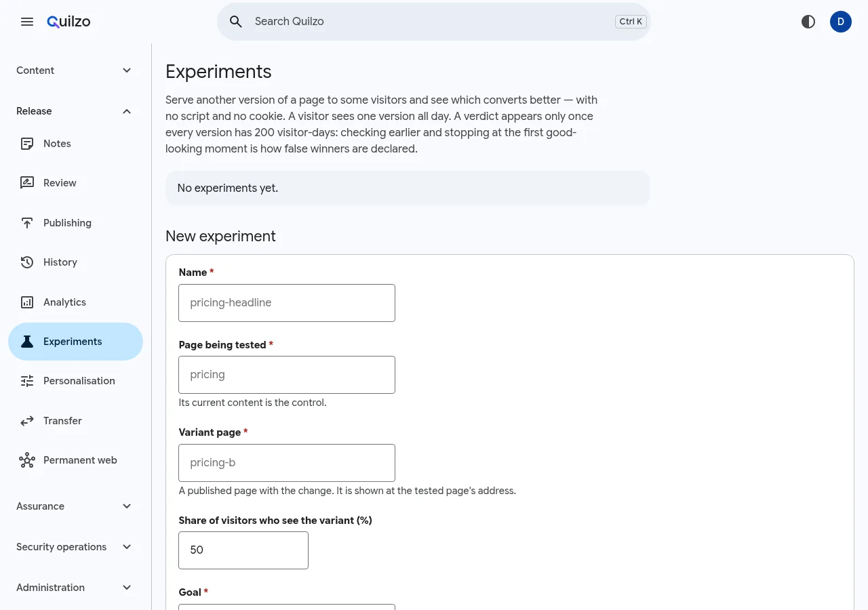Expand the Administration section
Image resolution: width=868 pixels, height=610 pixels.
click(75, 588)
